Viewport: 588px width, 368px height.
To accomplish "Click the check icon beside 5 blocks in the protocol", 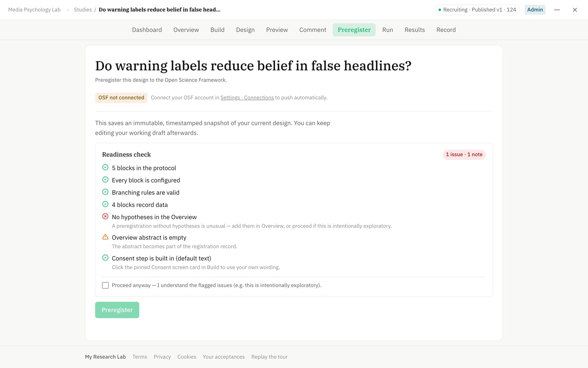I will point(105,167).
